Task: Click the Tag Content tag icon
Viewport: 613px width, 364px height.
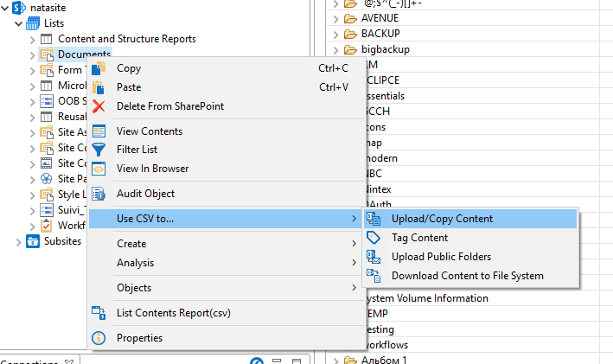Action: [x=374, y=238]
